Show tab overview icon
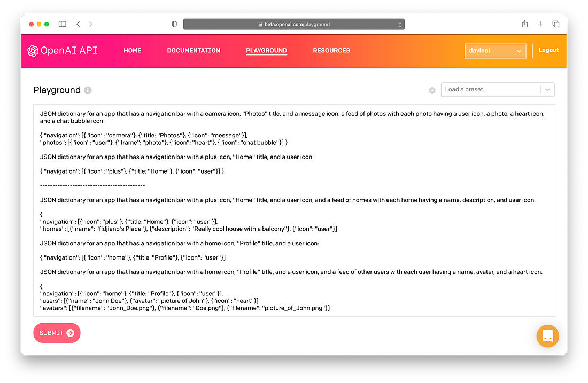 click(556, 24)
